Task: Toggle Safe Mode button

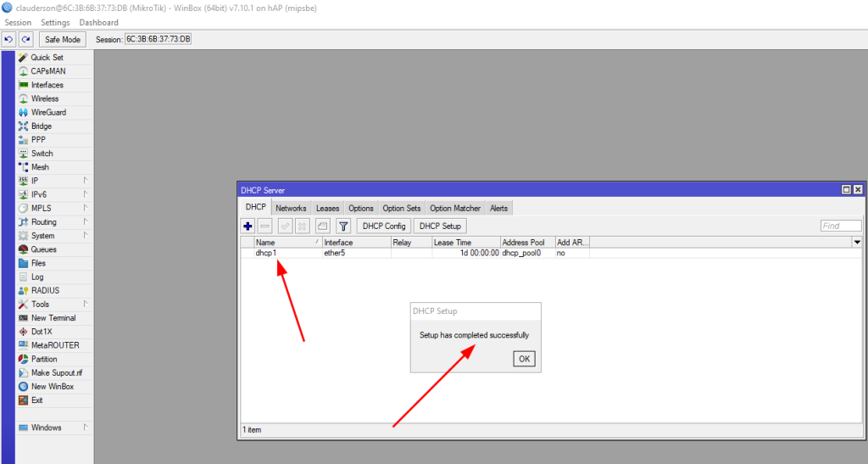Action: click(x=62, y=39)
